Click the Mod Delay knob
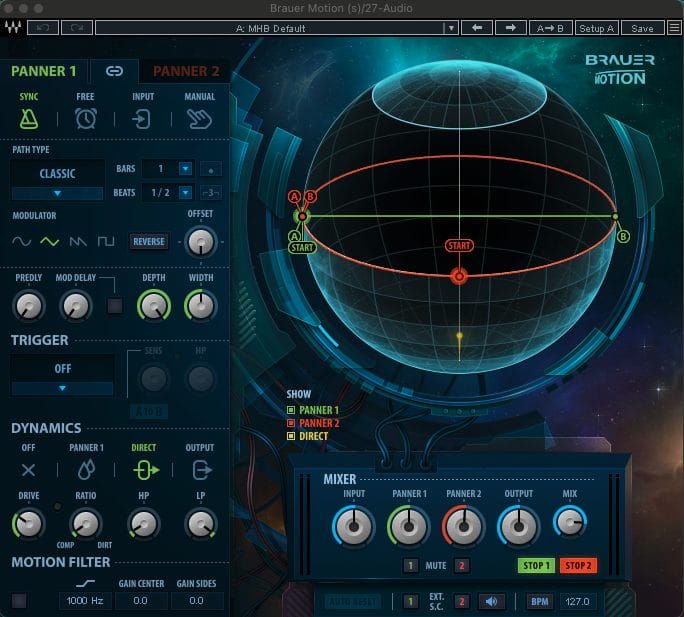This screenshot has height=617, width=684. 75,306
